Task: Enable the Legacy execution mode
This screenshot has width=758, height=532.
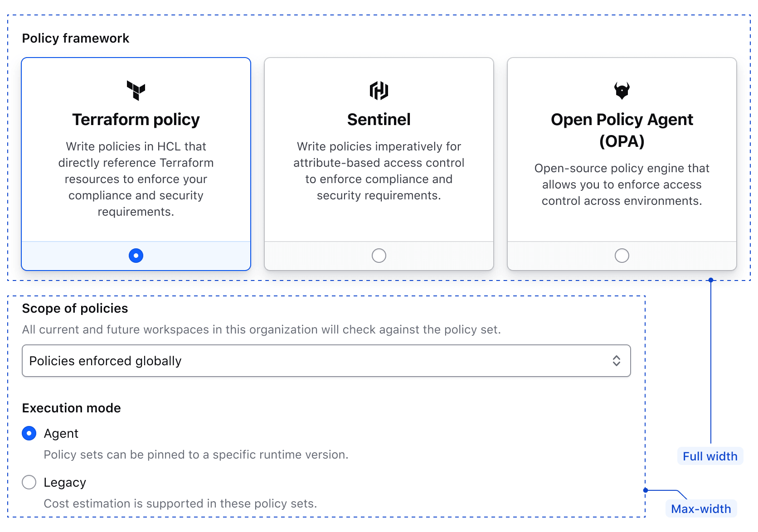Action: click(29, 482)
